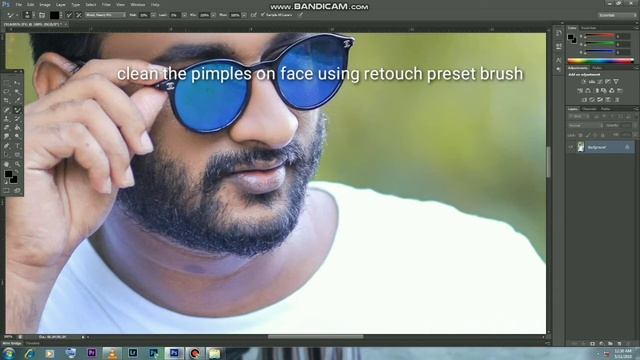Toggle airbrush mode in options bar

[x=253, y=15]
